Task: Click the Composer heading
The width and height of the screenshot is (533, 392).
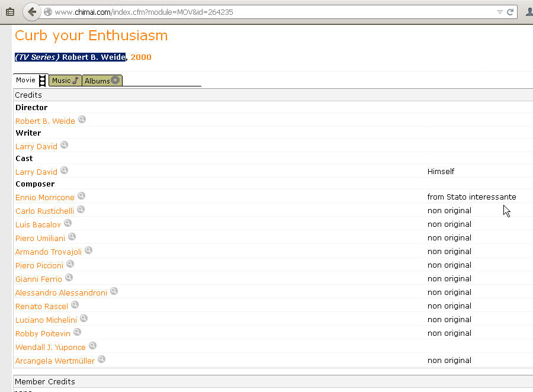Action: [x=35, y=184]
